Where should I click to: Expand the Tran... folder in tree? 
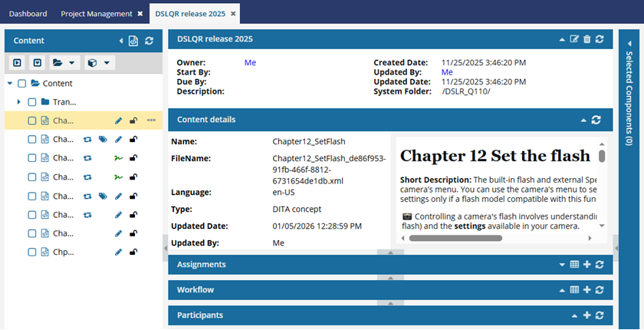click(x=19, y=102)
